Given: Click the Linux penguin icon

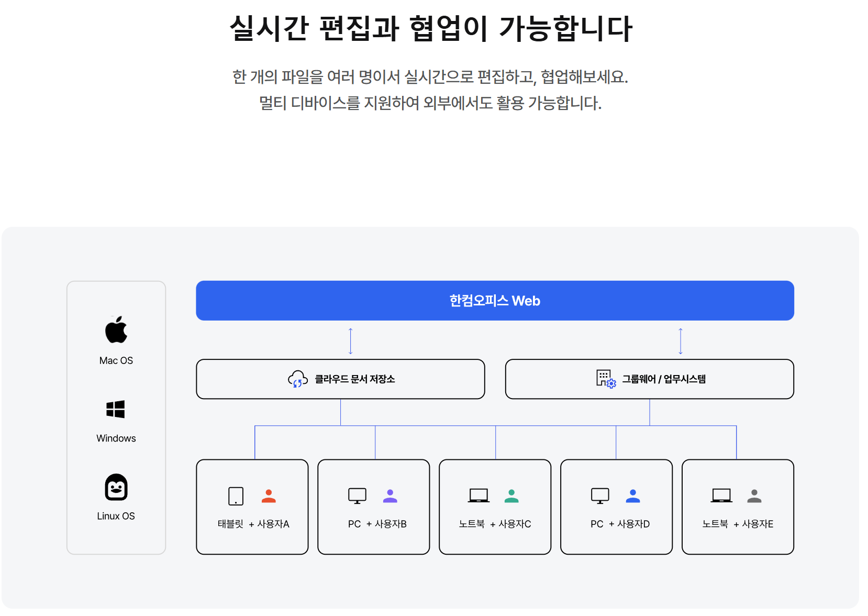Looking at the screenshot, I should pos(116,487).
